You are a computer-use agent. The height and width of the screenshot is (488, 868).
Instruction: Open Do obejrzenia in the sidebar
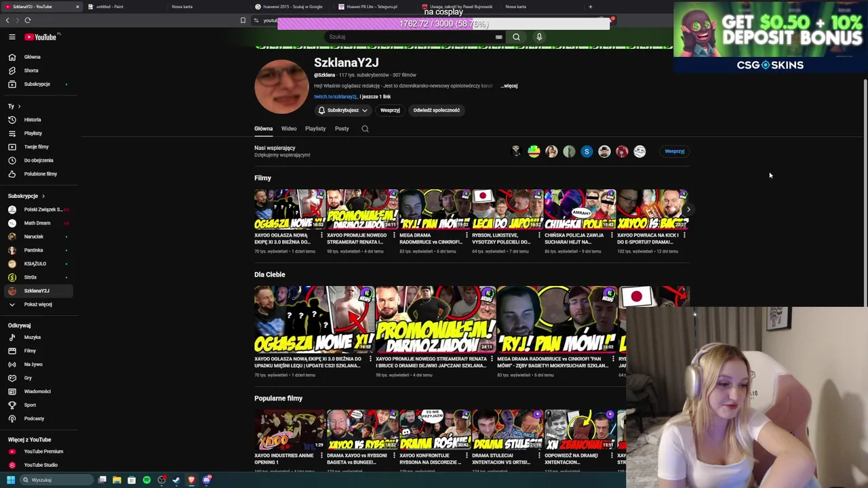coord(39,160)
